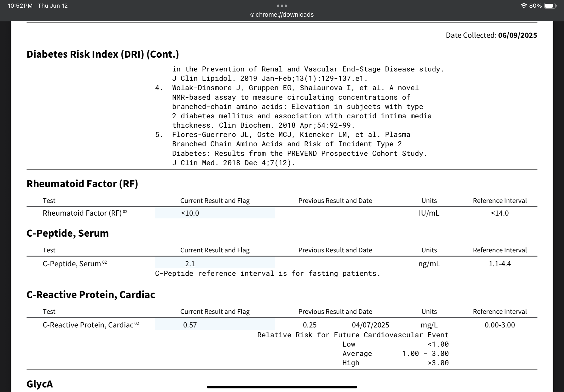Select the J Clin Lipidol. 2019 citation line
This screenshot has width=564, height=392.
(270, 78)
